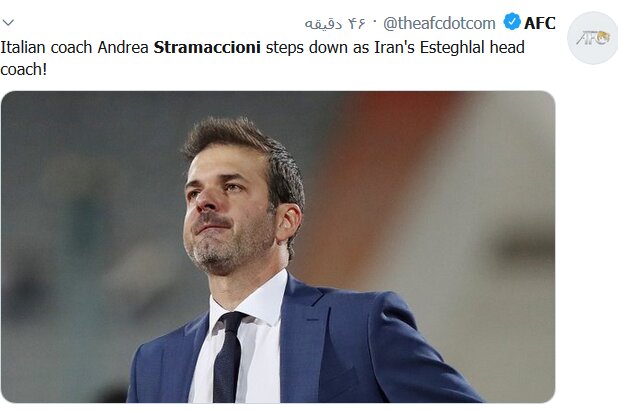Click the dot separator before the handle
This screenshot has height=410, width=618.
(375, 21)
